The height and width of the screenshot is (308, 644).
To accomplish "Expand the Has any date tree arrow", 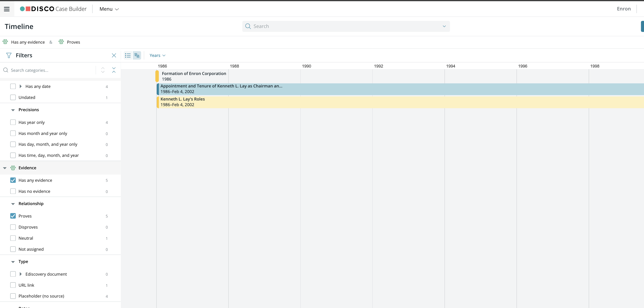I will tap(21, 86).
